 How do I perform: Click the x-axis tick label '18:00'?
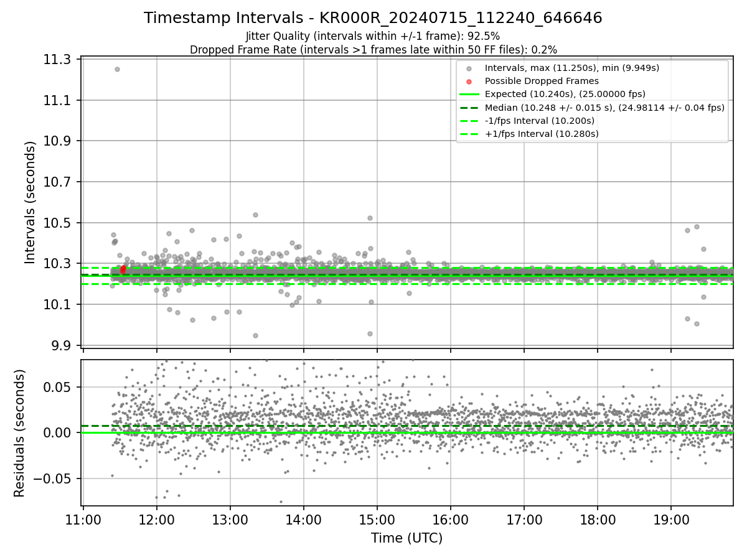(x=598, y=519)
